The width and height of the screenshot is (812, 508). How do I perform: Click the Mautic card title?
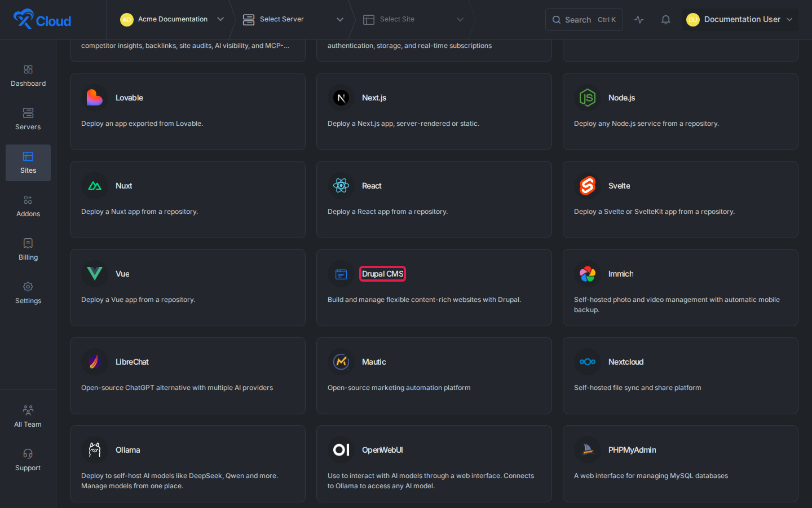click(374, 362)
